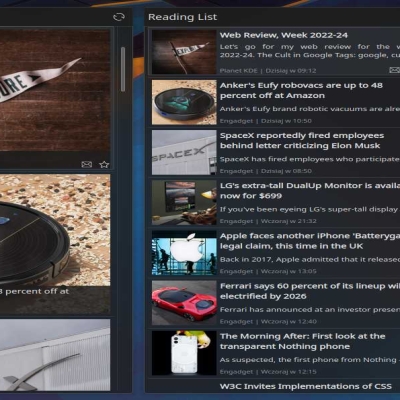Open W3C Invites Implementations of CSS article
The height and width of the screenshot is (400, 400).
306,386
